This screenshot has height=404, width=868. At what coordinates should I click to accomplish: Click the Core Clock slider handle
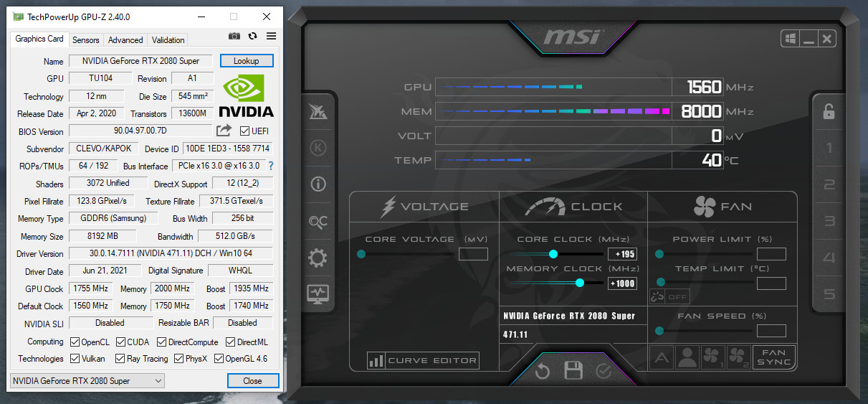pos(553,254)
